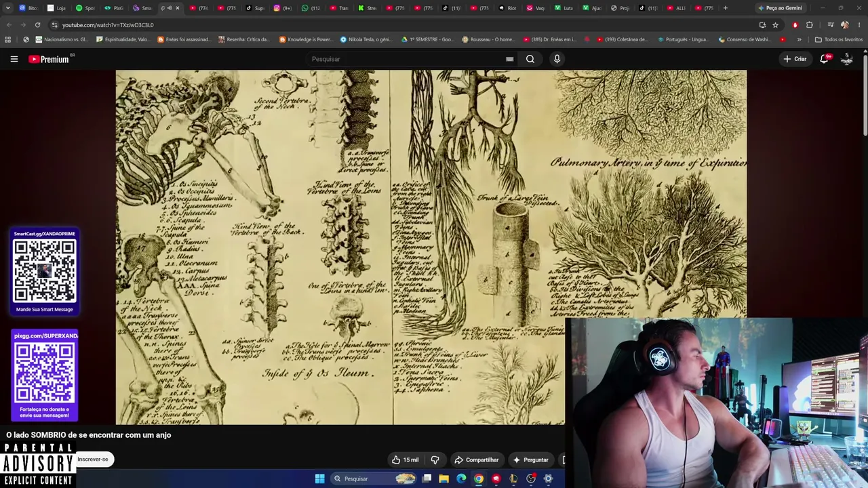The height and width of the screenshot is (488, 868).
Task: Open a new tab with plus button
Action: point(725,8)
